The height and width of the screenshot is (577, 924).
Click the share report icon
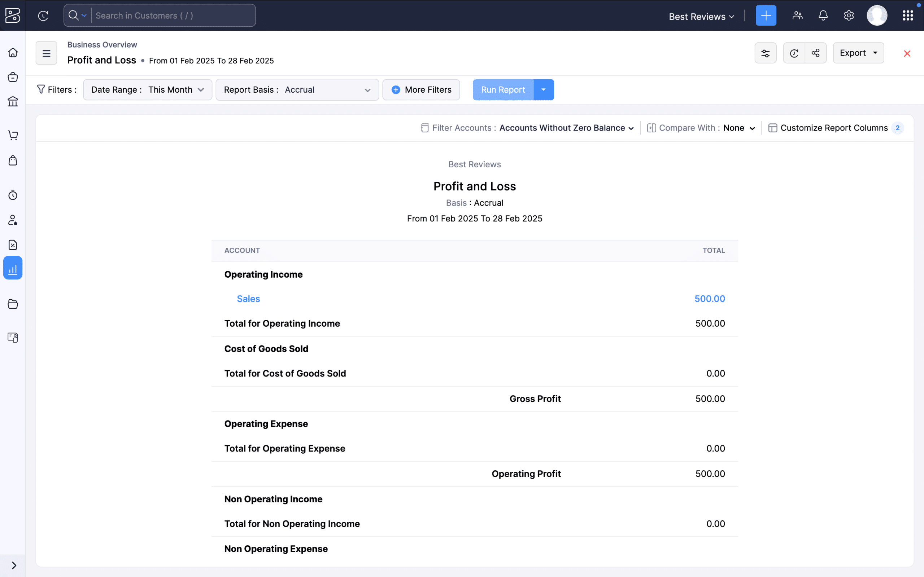click(x=816, y=53)
